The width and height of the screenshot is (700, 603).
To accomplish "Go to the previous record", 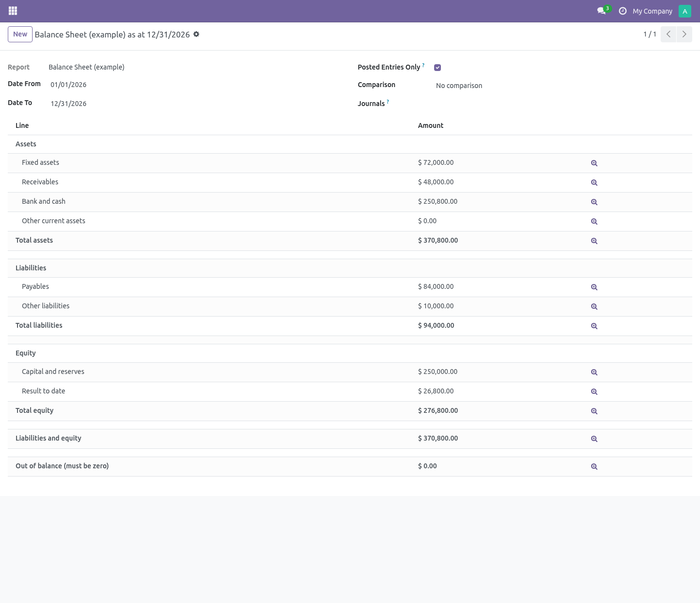I will pos(668,34).
